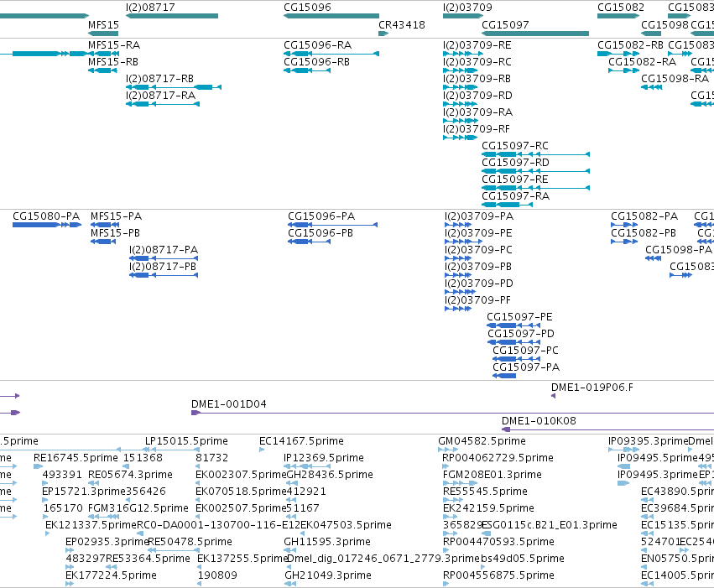This screenshot has height=588, width=714.
Task: Click the CG15097-PA protein label
Action: coord(526,367)
